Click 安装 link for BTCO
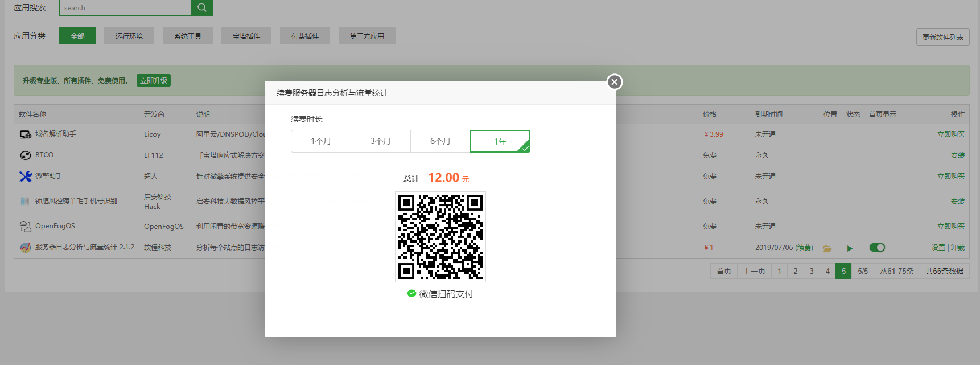The width and height of the screenshot is (980, 365). pos(958,155)
